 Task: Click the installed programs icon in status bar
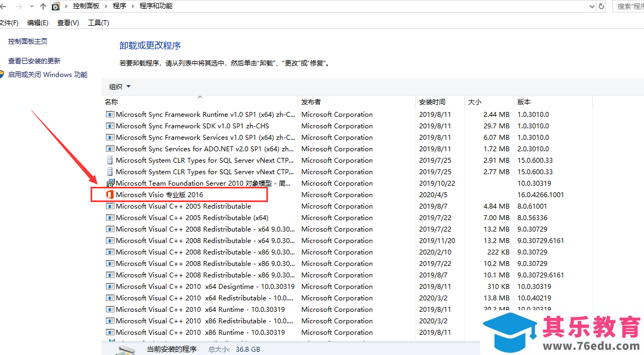coord(126,350)
